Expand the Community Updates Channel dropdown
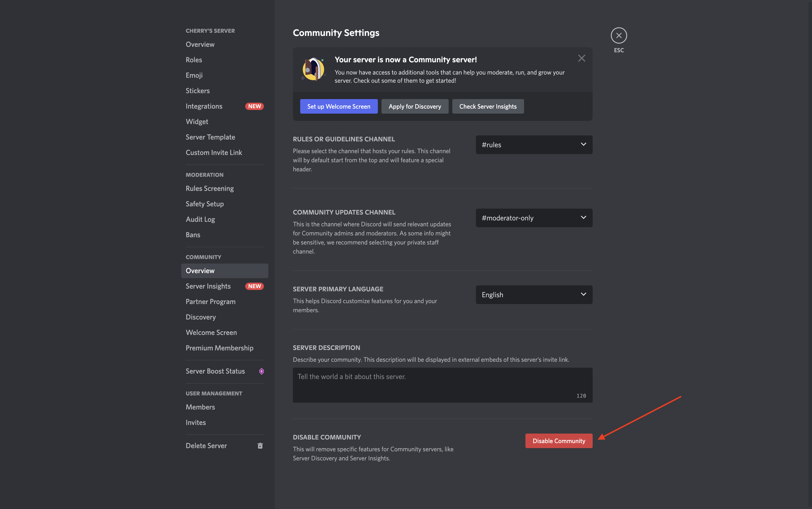Image resolution: width=812 pixels, height=509 pixels. click(x=534, y=217)
